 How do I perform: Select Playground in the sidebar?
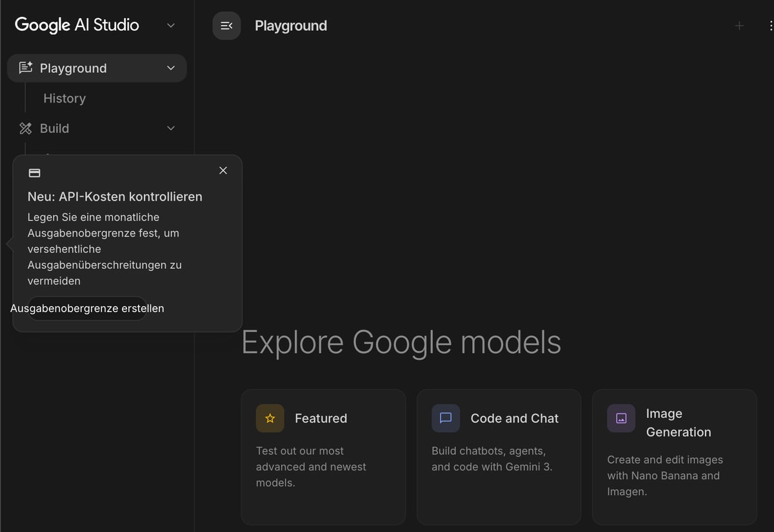coord(74,68)
